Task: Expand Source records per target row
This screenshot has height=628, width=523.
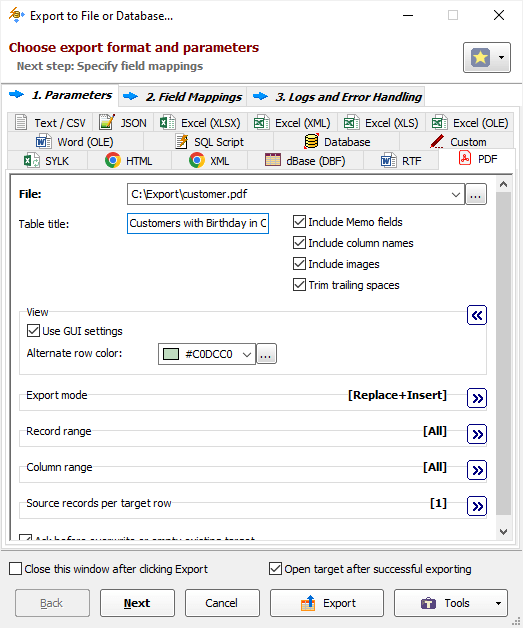Action: (477, 506)
